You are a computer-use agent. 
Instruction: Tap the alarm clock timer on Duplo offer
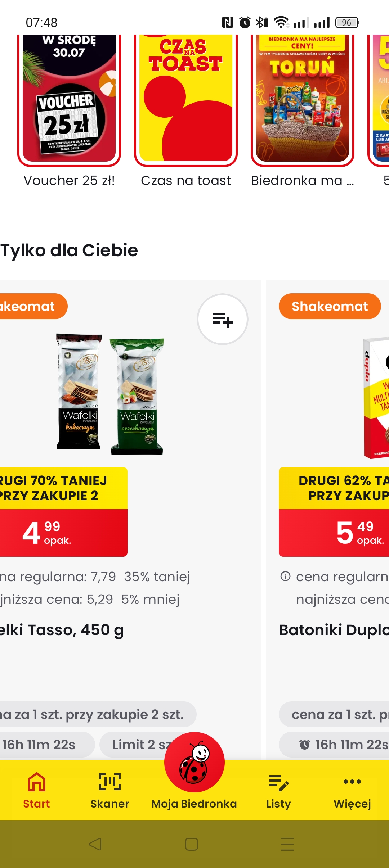point(305,745)
